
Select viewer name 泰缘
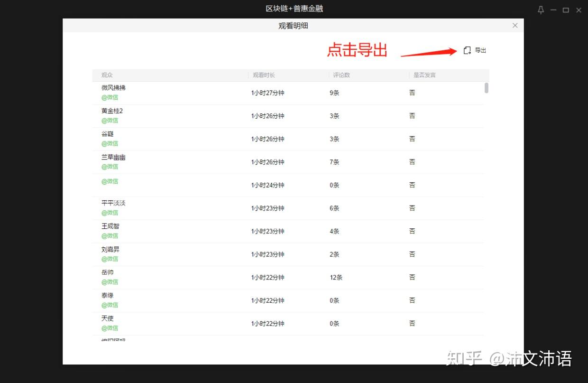(108, 295)
